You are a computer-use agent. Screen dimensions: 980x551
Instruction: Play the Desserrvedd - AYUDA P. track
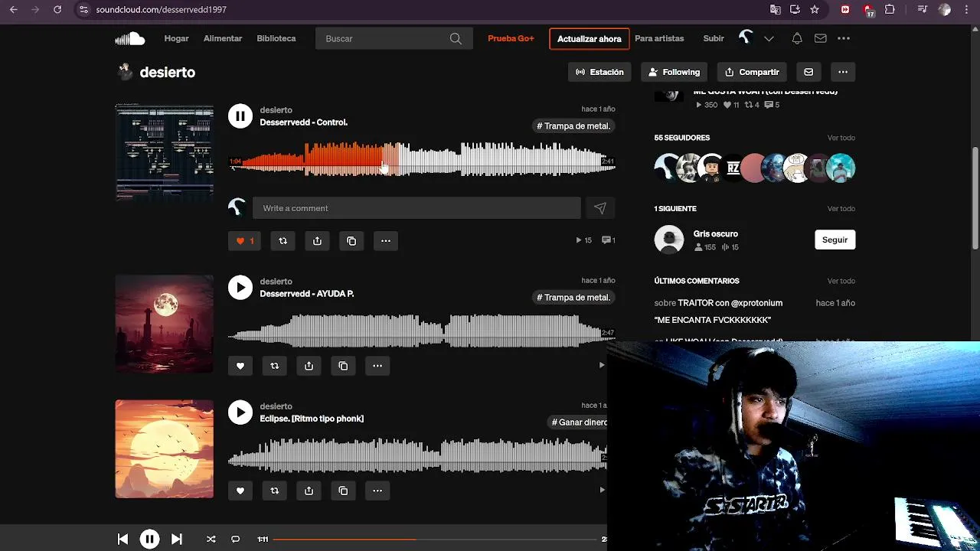(240, 288)
